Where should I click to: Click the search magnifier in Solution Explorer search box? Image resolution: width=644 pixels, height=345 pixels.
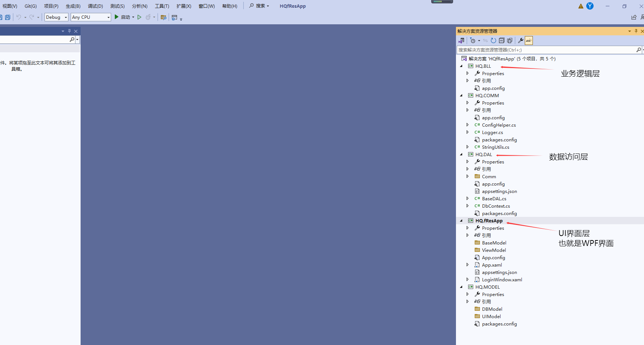(638, 50)
